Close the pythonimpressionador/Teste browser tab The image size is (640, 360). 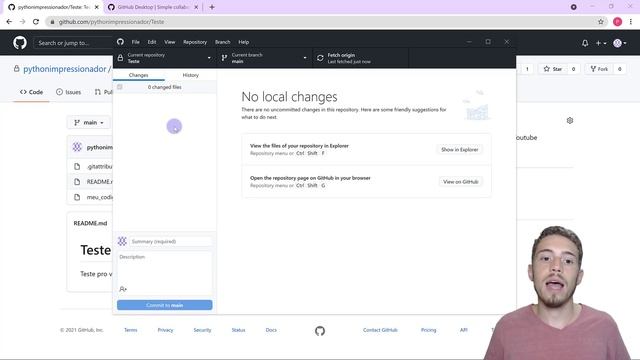(97, 7)
